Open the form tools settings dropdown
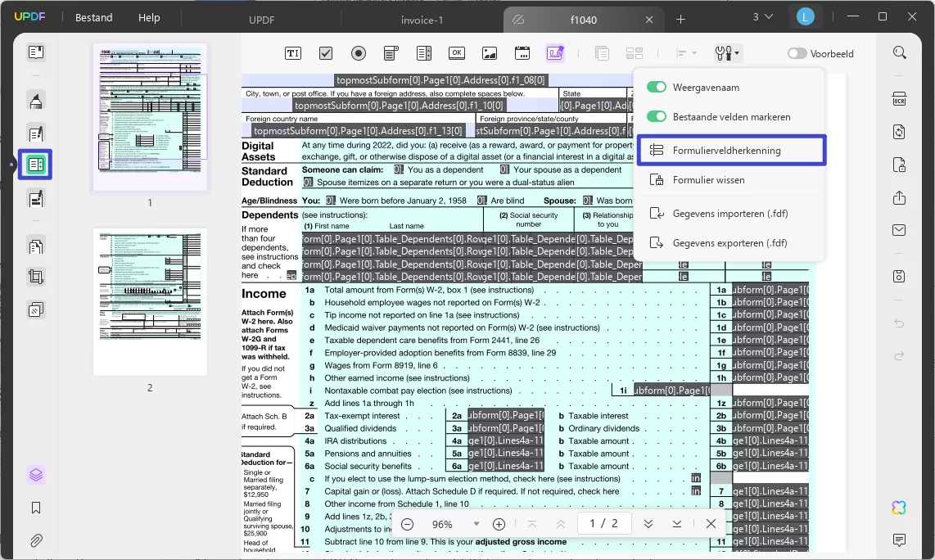Image resolution: width=935 pixels, height=560 pixels. tap(727, 53)
